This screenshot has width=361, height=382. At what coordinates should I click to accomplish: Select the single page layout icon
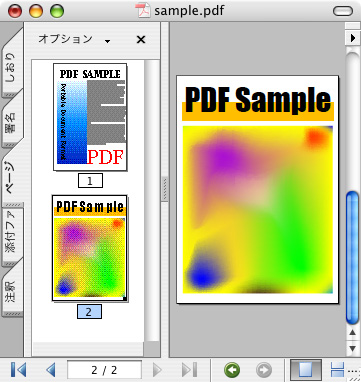click(x=306, y=370)
